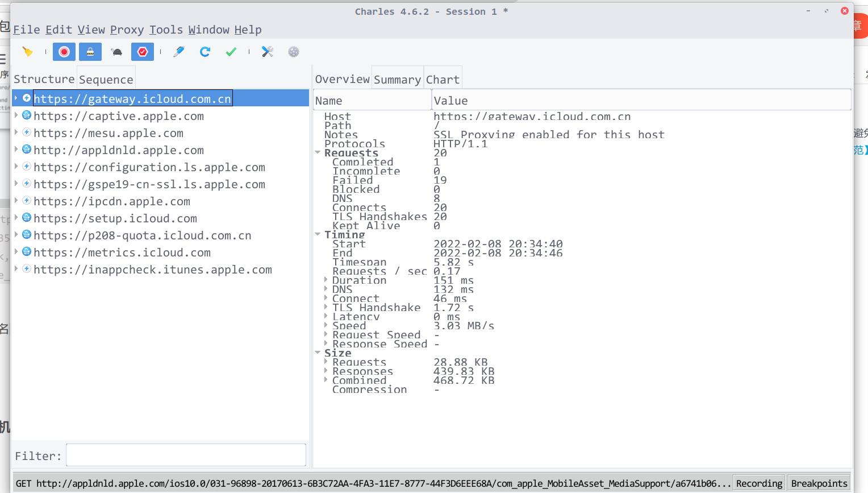
Task: Collapse the Size section in Overview
Action: click(318, 353)
